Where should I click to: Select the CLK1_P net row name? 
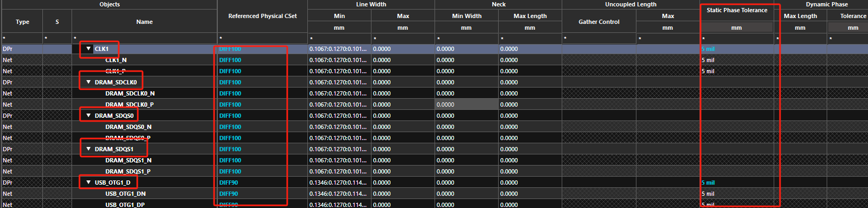coord(116,71)
